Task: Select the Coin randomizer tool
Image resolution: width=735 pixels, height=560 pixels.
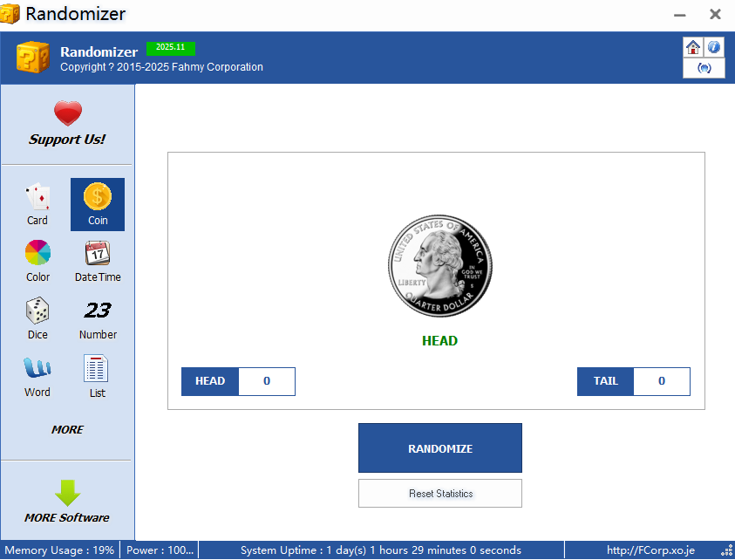Action: tap(97, 204)
